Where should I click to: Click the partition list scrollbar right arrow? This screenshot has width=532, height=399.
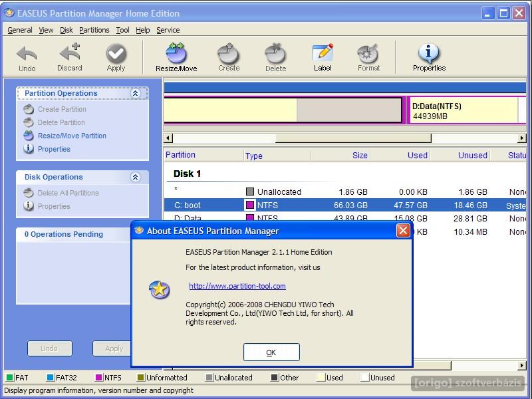[522, 365]
